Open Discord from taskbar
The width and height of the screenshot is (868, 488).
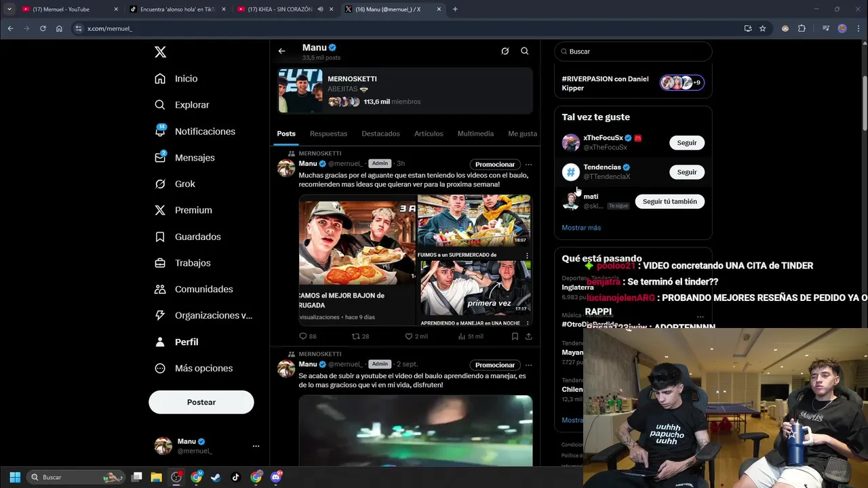point(276,477)
